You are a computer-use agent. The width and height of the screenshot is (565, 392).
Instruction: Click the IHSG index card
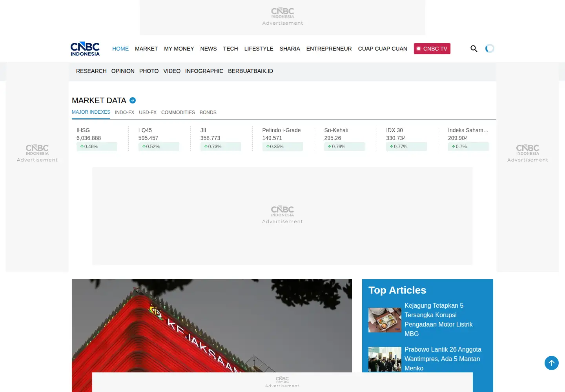point(97,139)
